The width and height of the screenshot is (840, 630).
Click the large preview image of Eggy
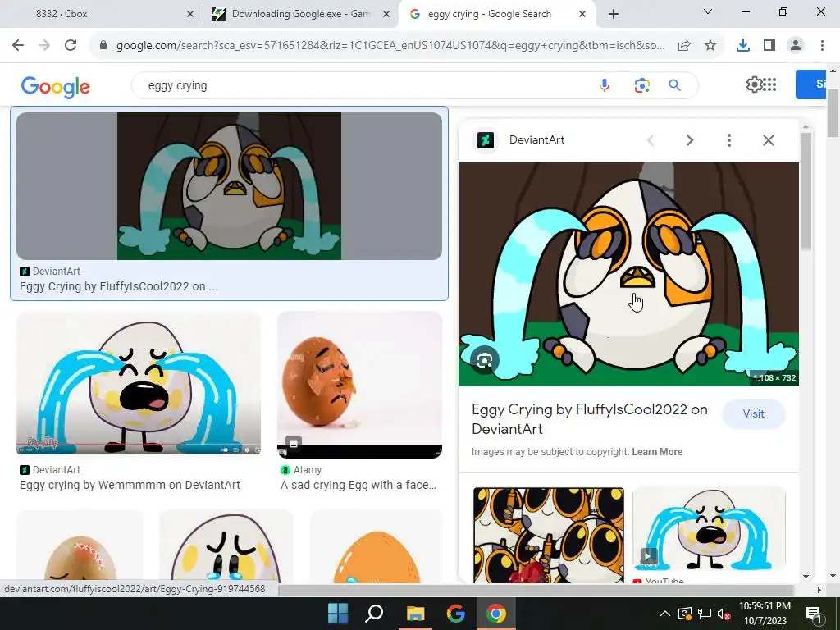[628, 274]
